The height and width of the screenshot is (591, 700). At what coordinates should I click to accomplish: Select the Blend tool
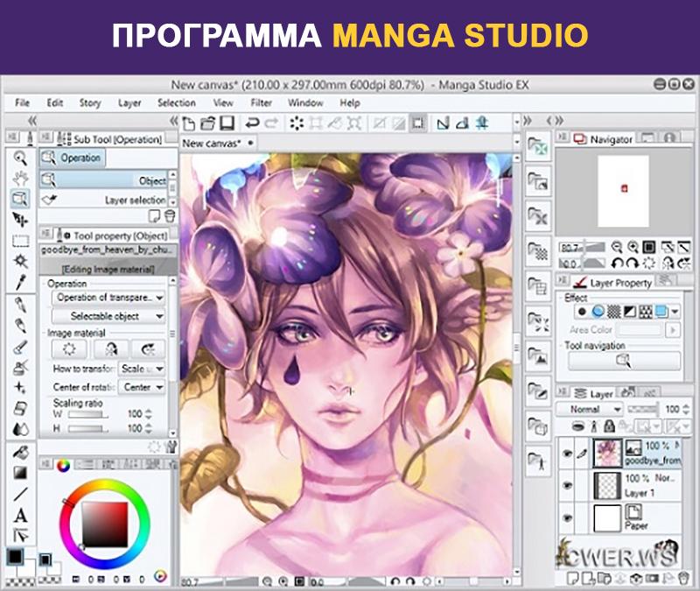click(20, 428)
